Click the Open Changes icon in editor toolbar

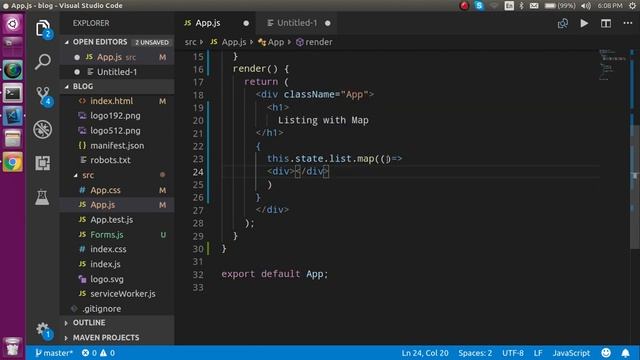(562, 23)
